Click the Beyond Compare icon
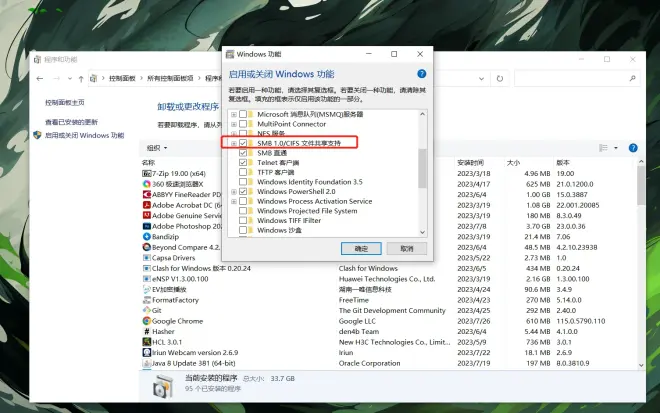Screen dimensions: 660x413 click(146, 247)
